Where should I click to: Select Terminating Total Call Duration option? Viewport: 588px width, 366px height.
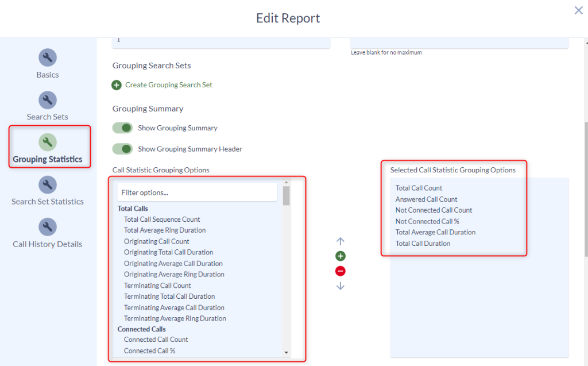point(169,296)
